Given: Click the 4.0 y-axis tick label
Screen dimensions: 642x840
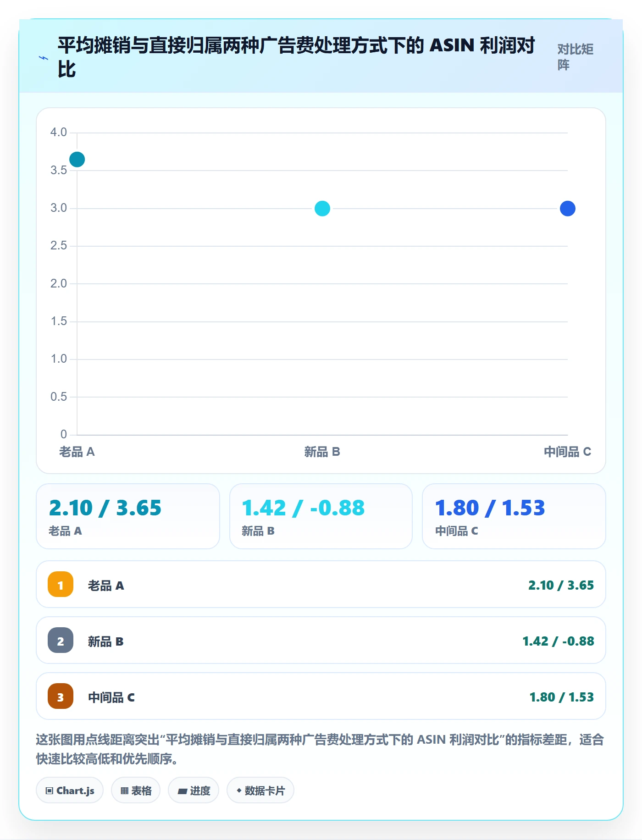Looking at the screenshot, I should point(59,133).
